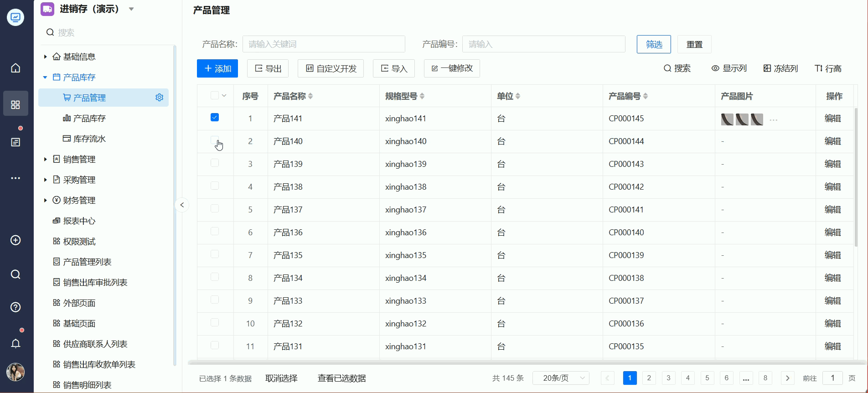This screenshot has width=868, height=393.
Task: Sort by 单位 column sort arrows
Action: (518, 96)
